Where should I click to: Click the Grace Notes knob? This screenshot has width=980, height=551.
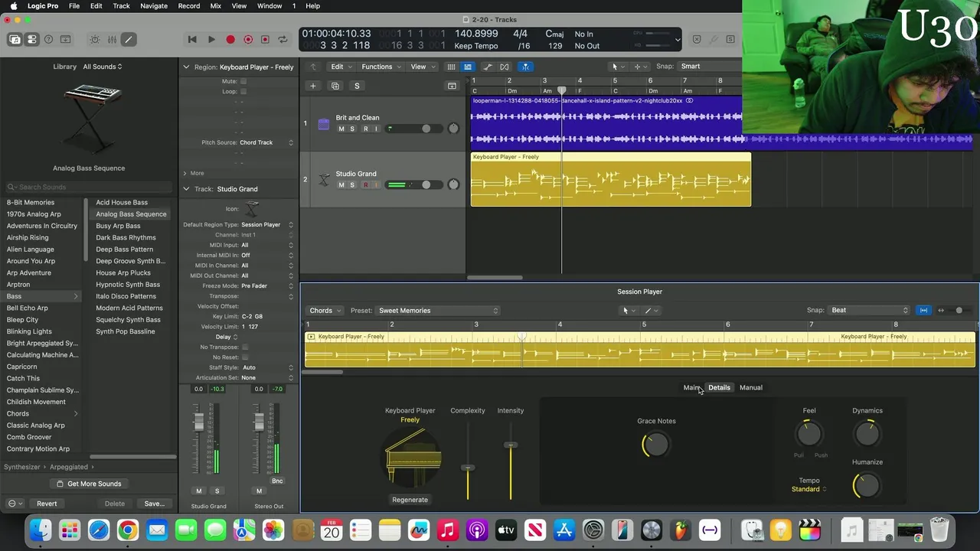[x=655, y=445]
